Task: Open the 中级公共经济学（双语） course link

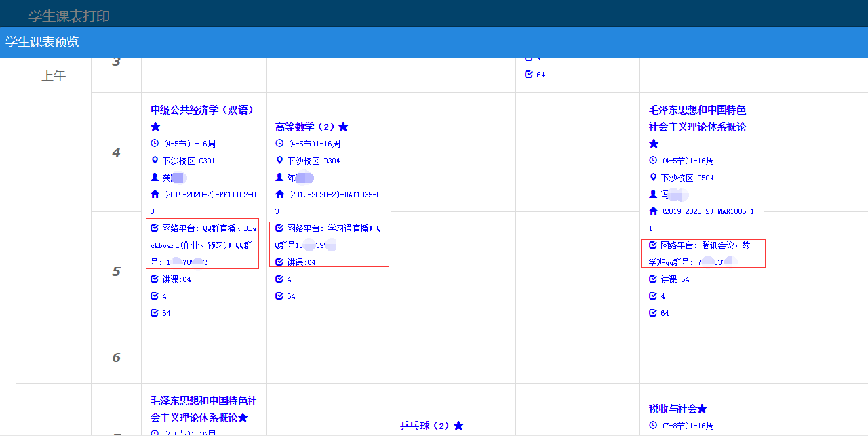Action: (x=202, y=110)
